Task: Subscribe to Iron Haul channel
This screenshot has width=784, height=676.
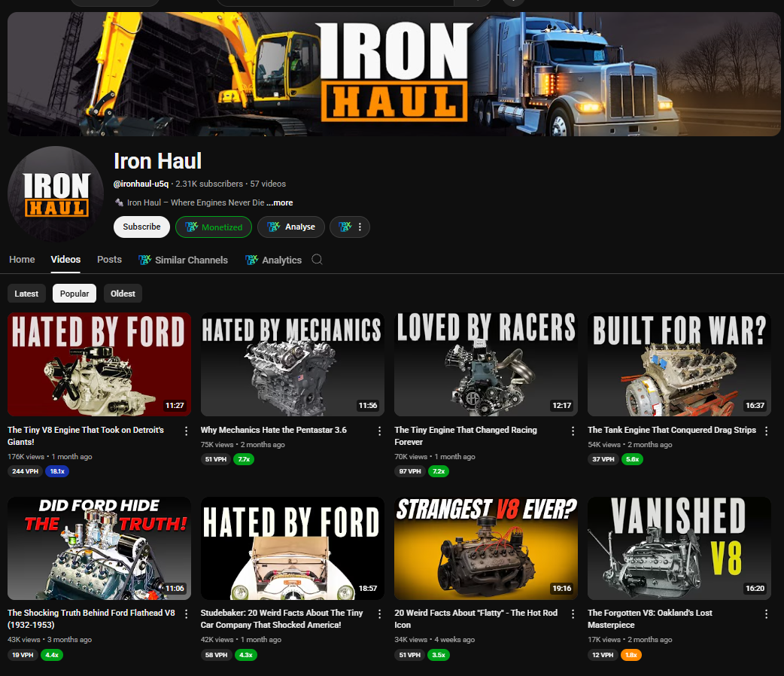Action: pyautogui.click(x=141, y=227)
